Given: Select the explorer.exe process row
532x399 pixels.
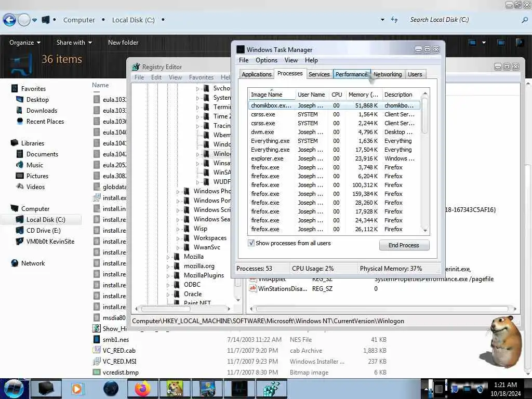Looking at the screenshot, I should pyautogui.click(x=334, y=158).
